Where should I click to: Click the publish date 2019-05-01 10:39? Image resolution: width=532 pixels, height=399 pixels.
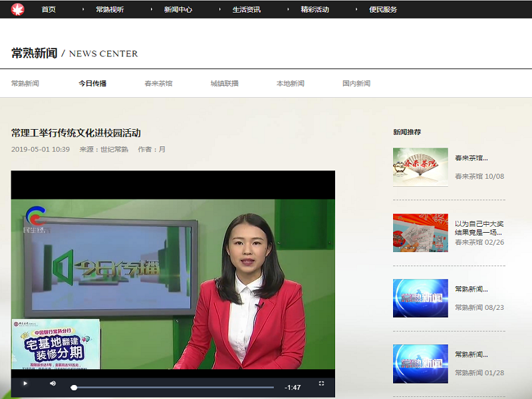(41, 149)
